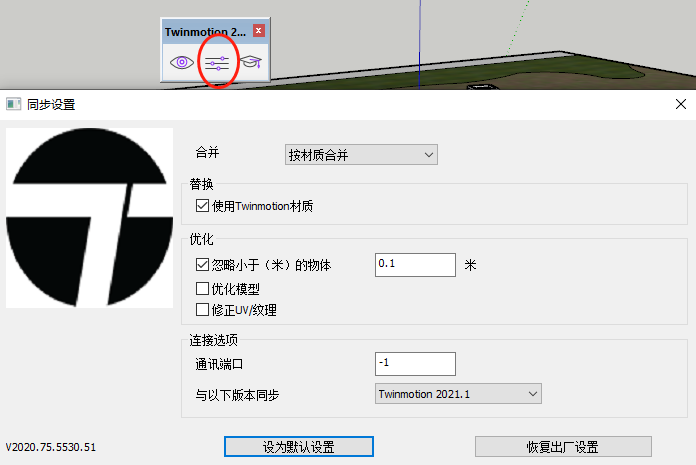The image size is (696, 465).
Task: Click the 同步设置 dialog title icon
Action: [x=13, y=104]
